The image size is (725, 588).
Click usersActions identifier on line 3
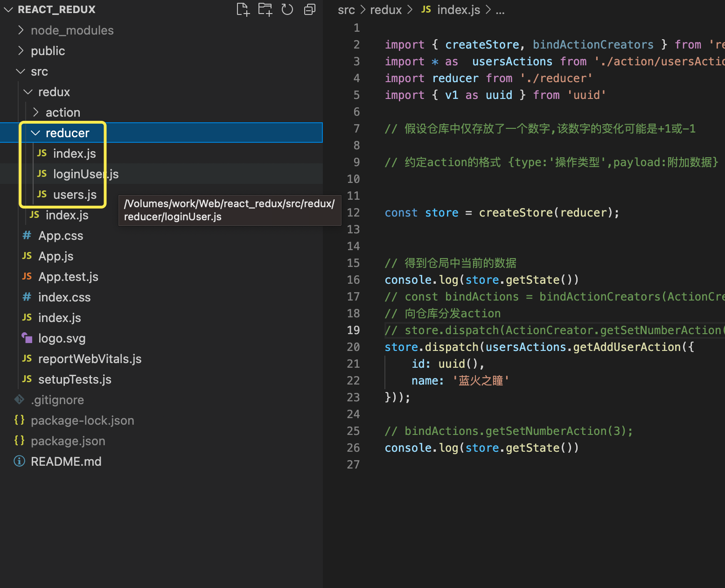point(512,62)
